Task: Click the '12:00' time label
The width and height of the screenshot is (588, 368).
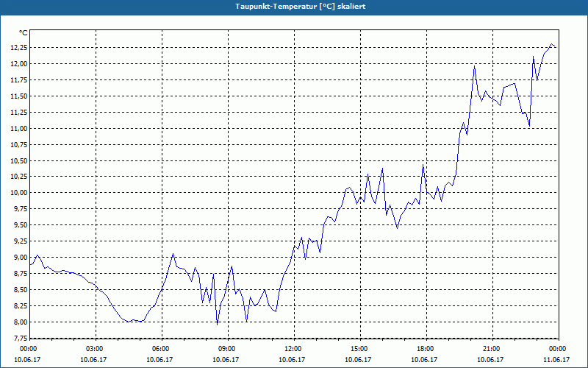Action: tap(294, 349)
